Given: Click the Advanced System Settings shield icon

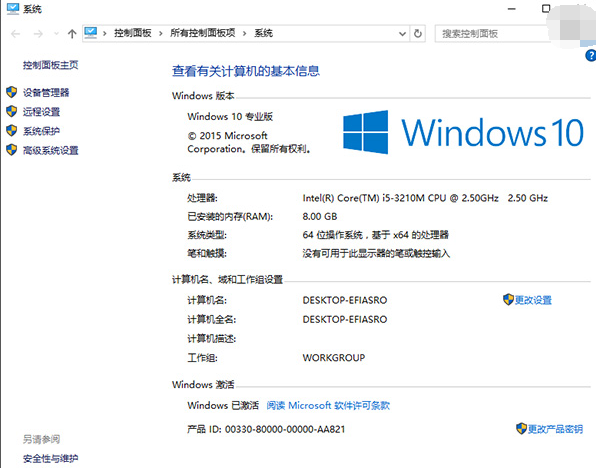Looking at the screenshot, I should coord(12,150).
